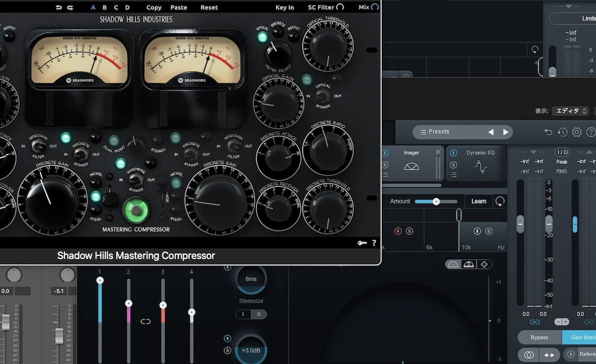
Task: Open Shadow Hills license key icon
Action: point(362,243)
